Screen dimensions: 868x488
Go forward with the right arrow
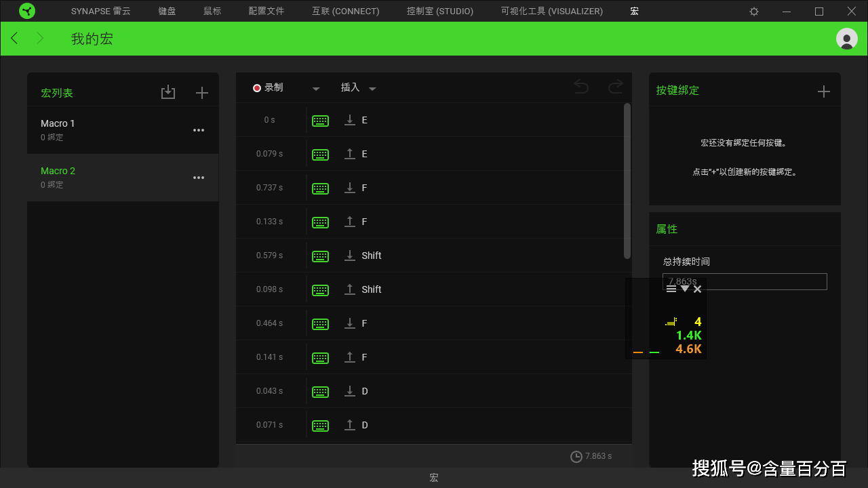point(40,38)
